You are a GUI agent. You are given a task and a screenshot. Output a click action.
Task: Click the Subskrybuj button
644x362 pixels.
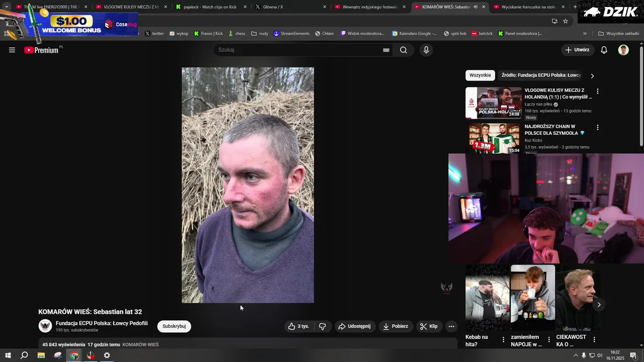[174, 326]
